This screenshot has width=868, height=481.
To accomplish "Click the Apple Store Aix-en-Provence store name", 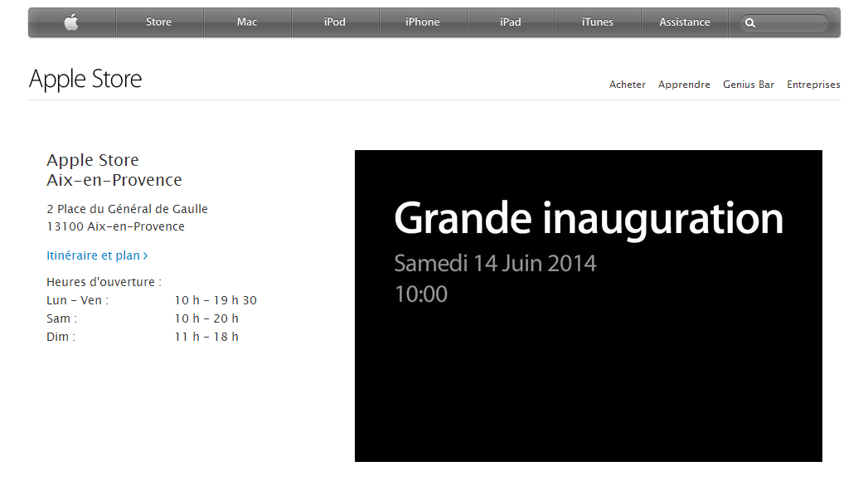I will (114, 170).
